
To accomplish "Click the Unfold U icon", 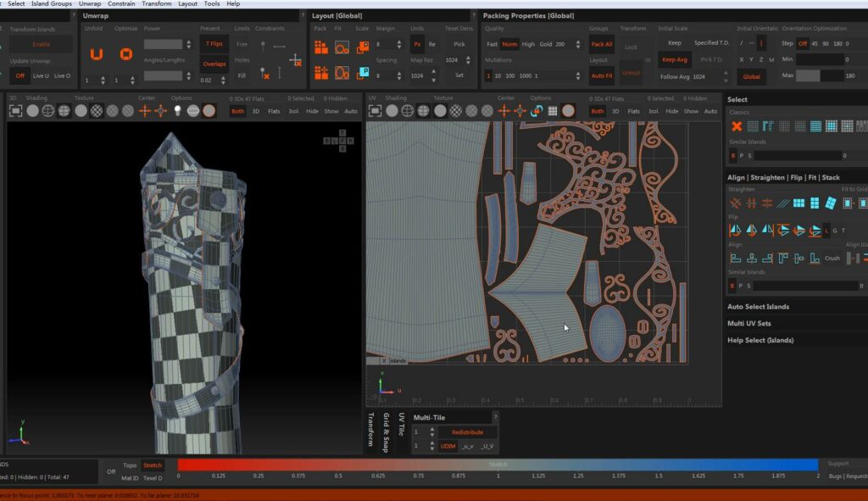I will pyautogui.click(x=97, y=53).
